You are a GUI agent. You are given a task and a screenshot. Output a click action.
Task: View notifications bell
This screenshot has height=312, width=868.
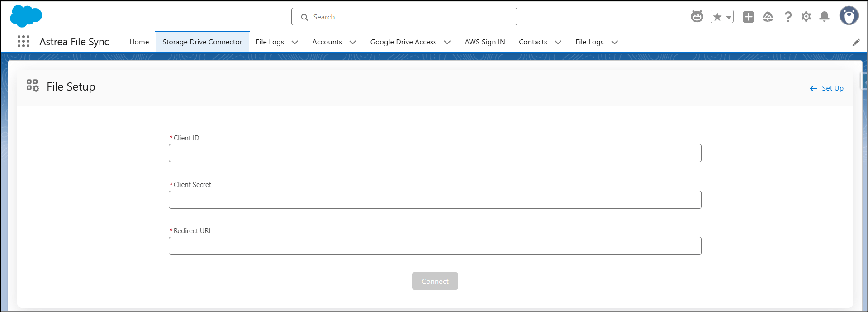pyautogui.click(x=824, y=17)
